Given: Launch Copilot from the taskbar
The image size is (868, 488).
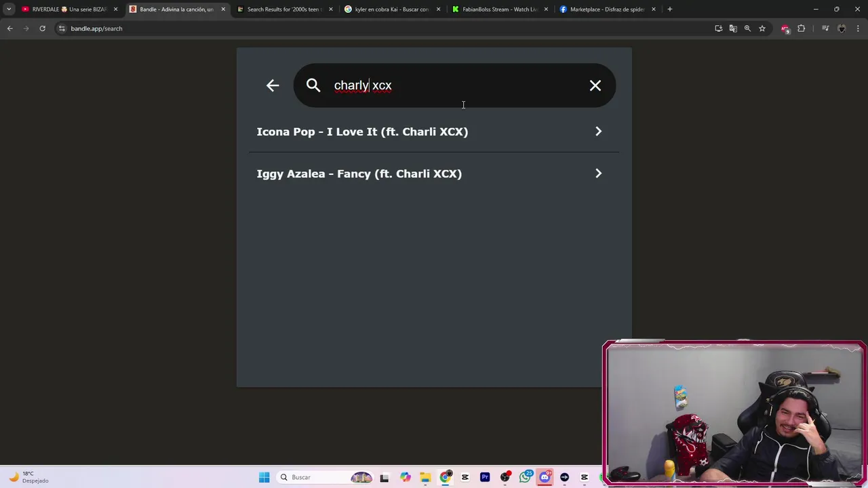Looking at the screenshot, I should click(x=406, y=477).
